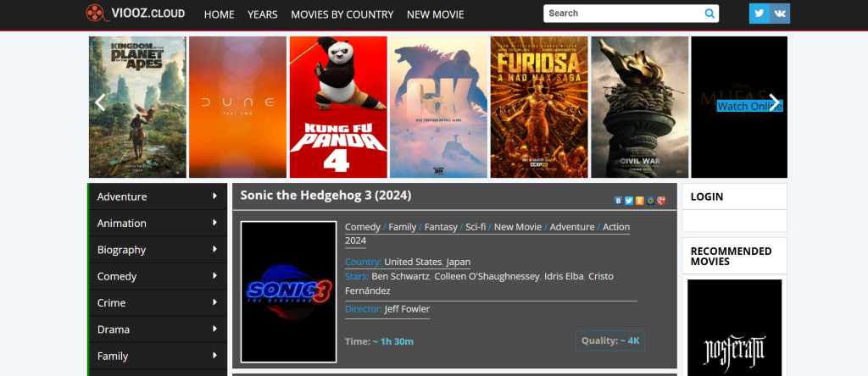The image size is (868, 376).
Task: Click the RECOMMENDED MOVIES heading
Action: point(731,256)
